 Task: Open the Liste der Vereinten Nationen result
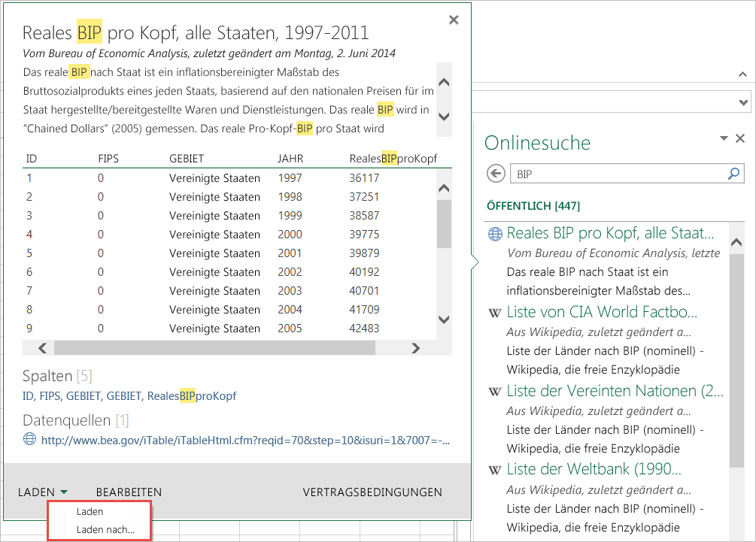tap(615, 391)
